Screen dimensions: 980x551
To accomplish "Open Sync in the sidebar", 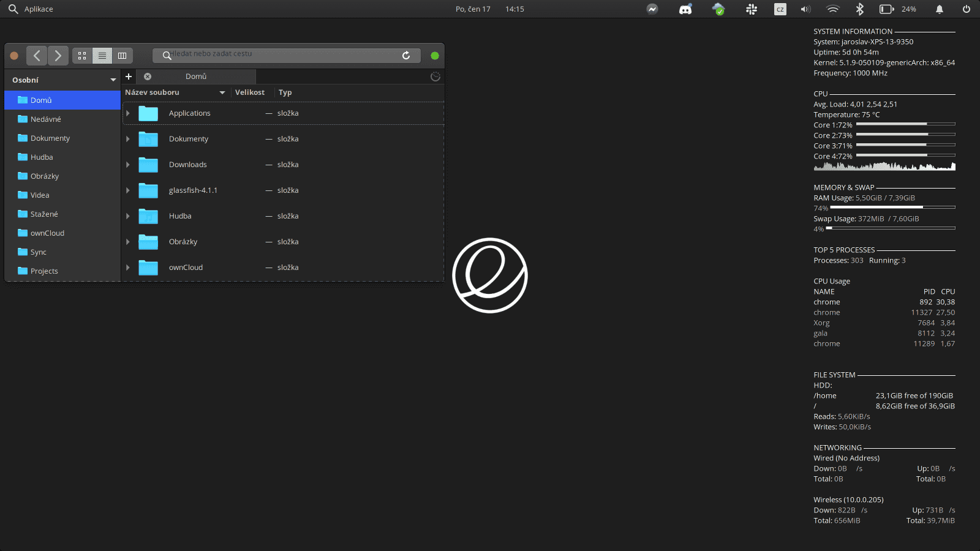I will point(62,252).
